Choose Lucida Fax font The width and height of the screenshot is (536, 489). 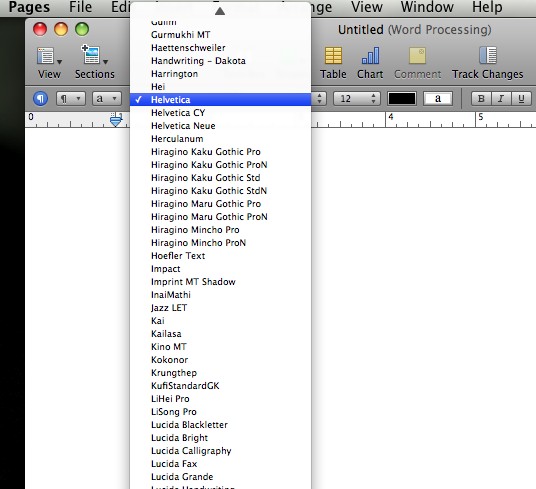point(220,464)
